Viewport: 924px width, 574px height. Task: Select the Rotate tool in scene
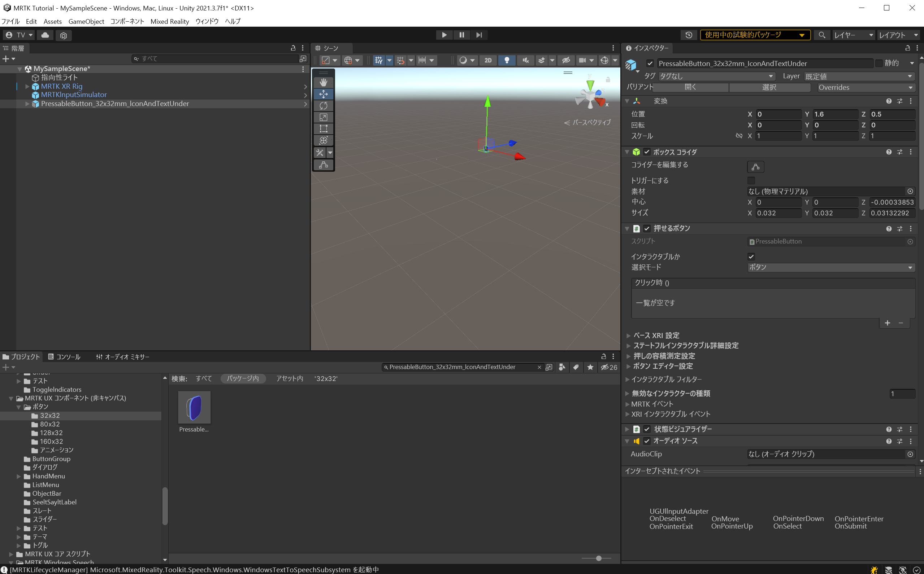click(x=323, y=106)
